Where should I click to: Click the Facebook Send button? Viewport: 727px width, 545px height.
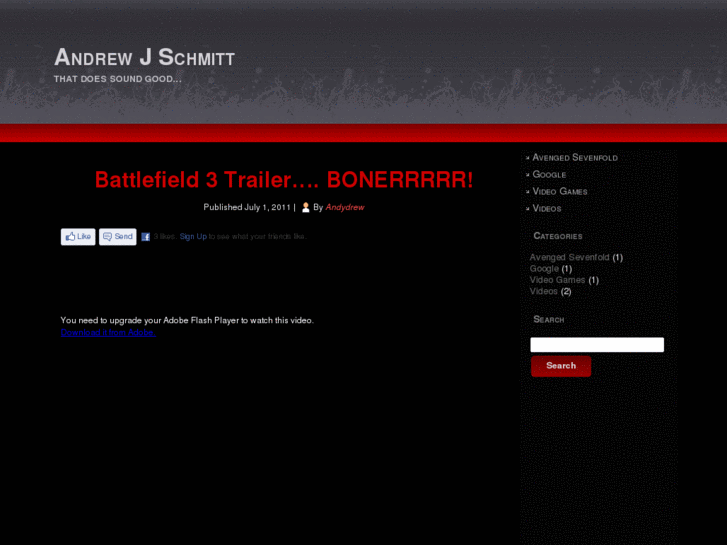[x=118, y=237]
